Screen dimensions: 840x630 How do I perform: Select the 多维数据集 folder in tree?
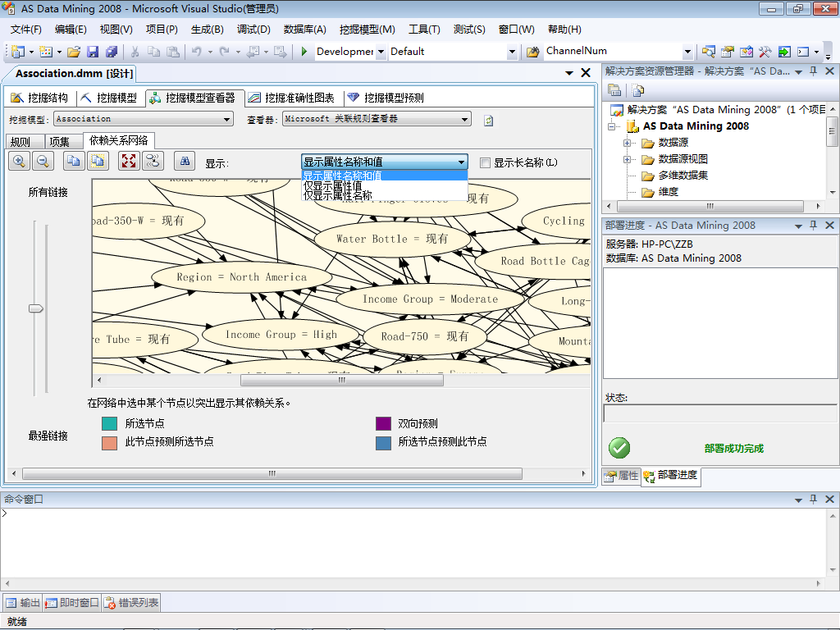tap(682, 176)
